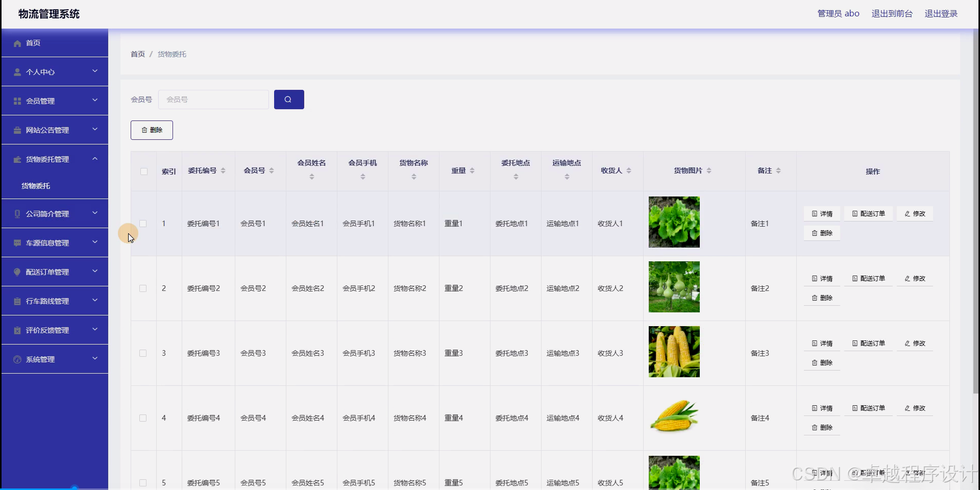Expand 网站公告管理 chevron
Image resolution: width=980 pixels, height=490 pixels.
coord(95,129)
